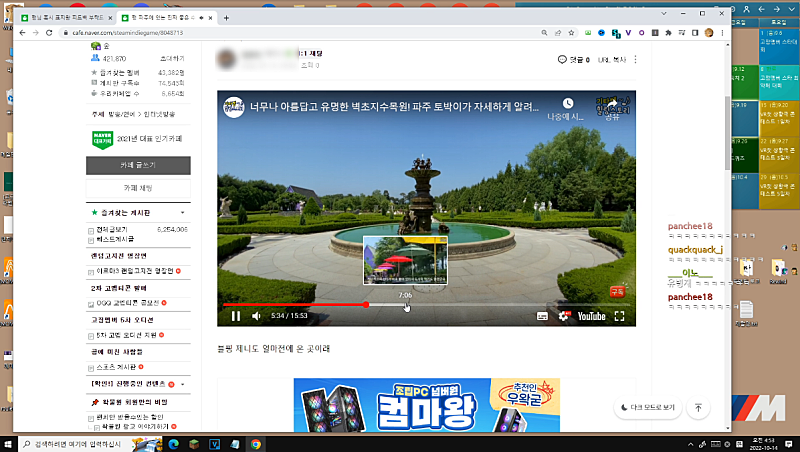Mute the video volume speaker icon
Viewport: 800px width, 452px height.
[x=256, y=316]
